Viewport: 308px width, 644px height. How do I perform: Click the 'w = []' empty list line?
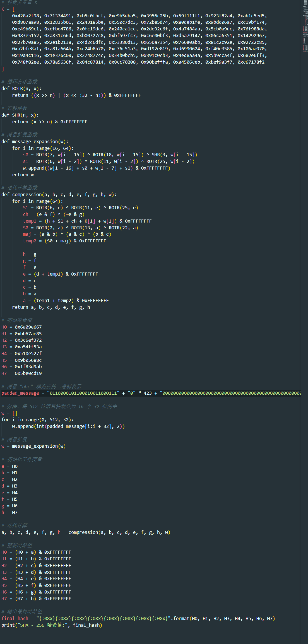point(9,413)
